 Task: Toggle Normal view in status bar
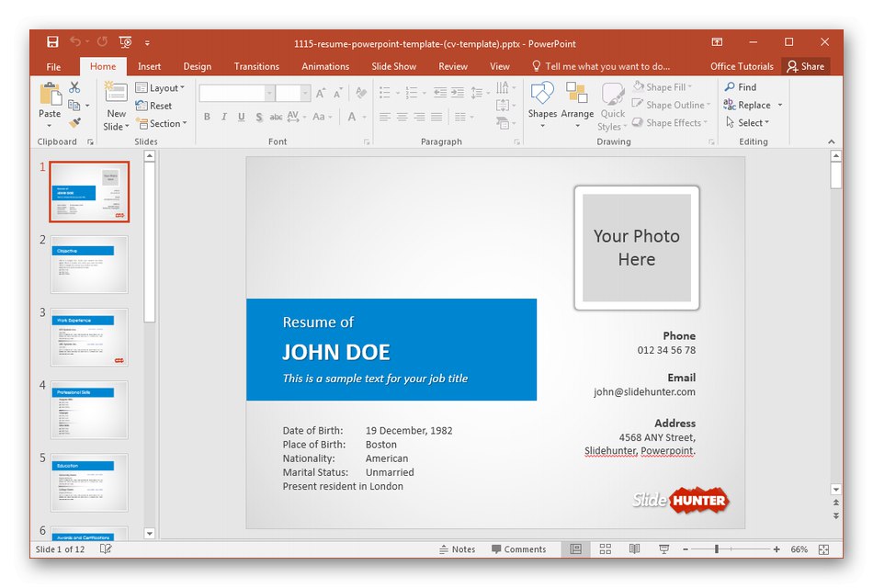click(x=575, y=549)
